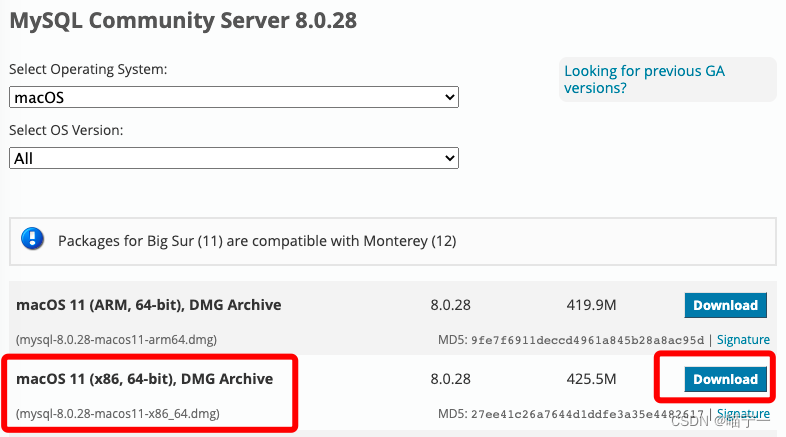The image size is (786, 437).
Task: Select filename mysql-8.0.28-macos11-x86_64.dmg
Action: coord(118,414)
